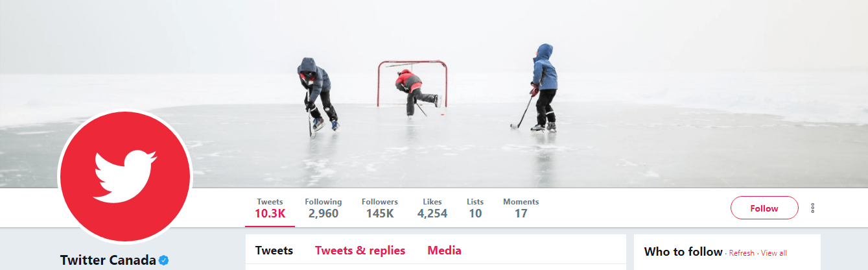Screen dimensions: 868x270
Task: Switch to the Media tab
Action: pyautogui.click(x=445, y=251)
